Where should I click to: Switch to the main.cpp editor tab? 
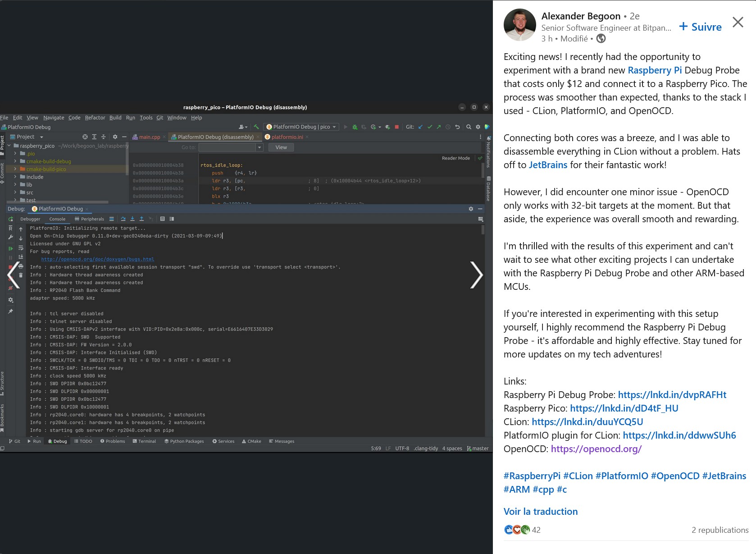[x=149, y=137]
